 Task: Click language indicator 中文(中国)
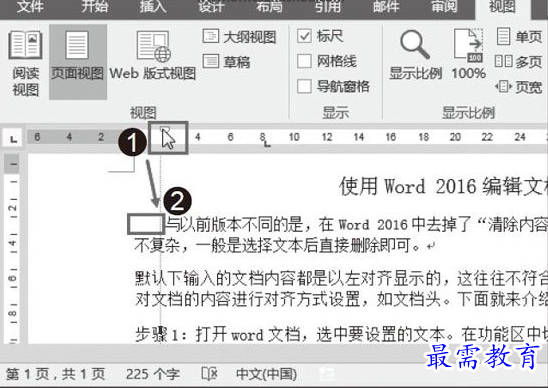266,374
